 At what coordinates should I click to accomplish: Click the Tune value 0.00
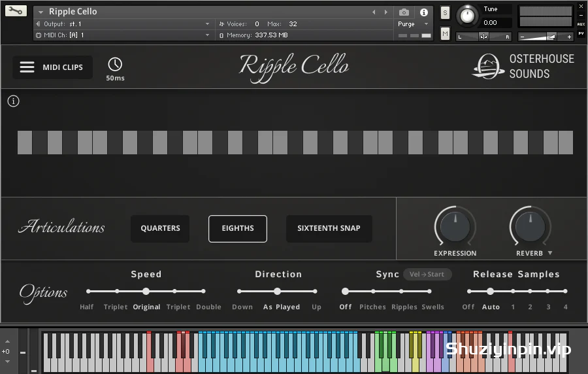[490, 22]
